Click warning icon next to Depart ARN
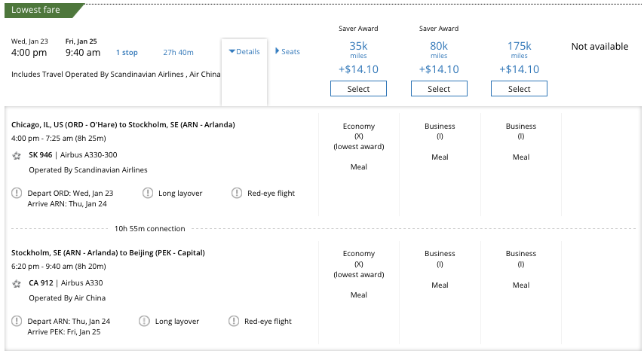644x351 pixels. pyautogui.click(x=17, y=322)
